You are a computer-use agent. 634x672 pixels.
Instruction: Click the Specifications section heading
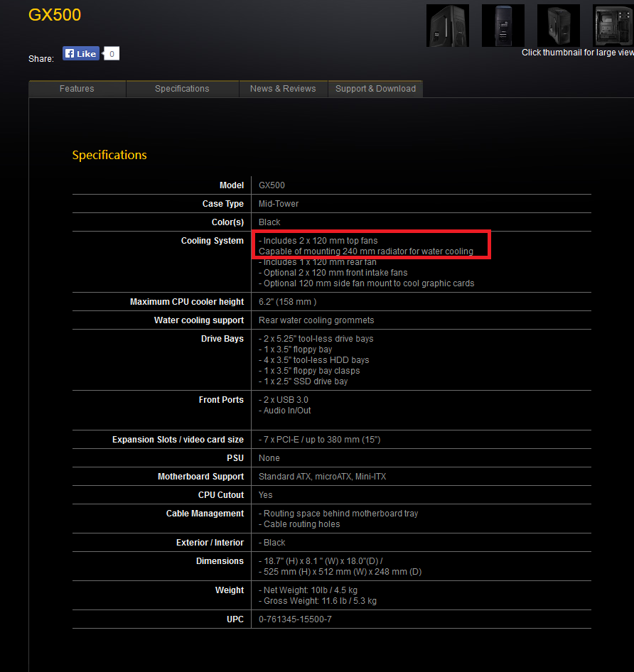point(109,155)
